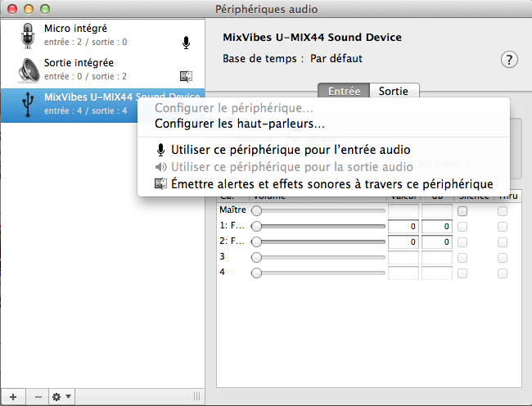Click channel 1 volume slider knob
Viewport: 532px width, 406px height.
point(256,226)
